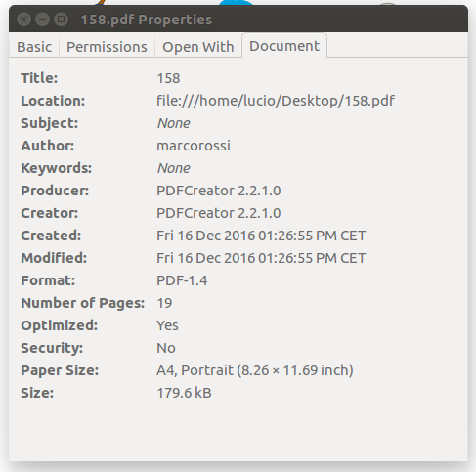Click the Security value No
Image resolution: width=476 pixels, height=472 pixels.
pos(166,348)
